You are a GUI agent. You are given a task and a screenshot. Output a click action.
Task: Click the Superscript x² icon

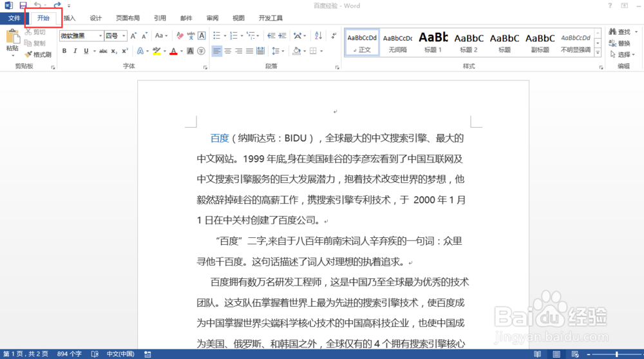125,51
